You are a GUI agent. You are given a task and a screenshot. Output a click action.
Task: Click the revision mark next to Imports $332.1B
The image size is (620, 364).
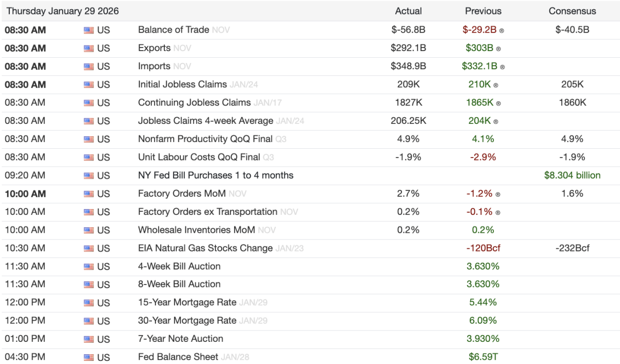point(502,67)
